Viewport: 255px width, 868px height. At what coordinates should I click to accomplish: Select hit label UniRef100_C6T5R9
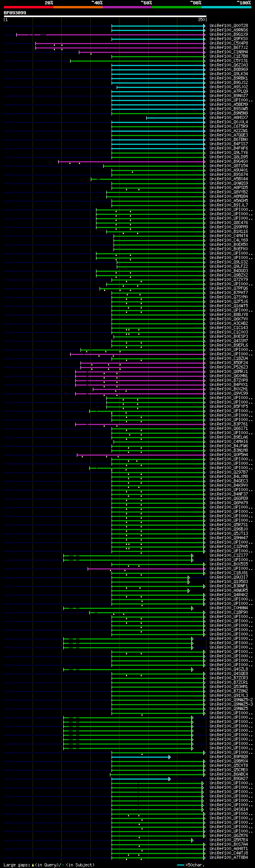pos(229,126)
